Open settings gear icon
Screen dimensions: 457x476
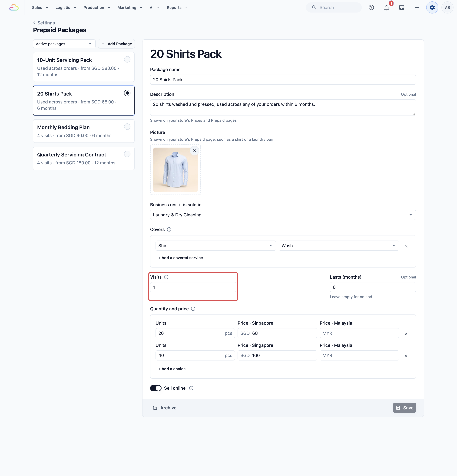point(432,7)
